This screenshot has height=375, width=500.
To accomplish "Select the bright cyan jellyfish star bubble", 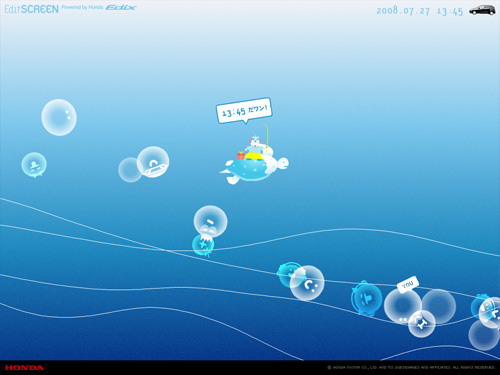I will click(x=203, y=245).
